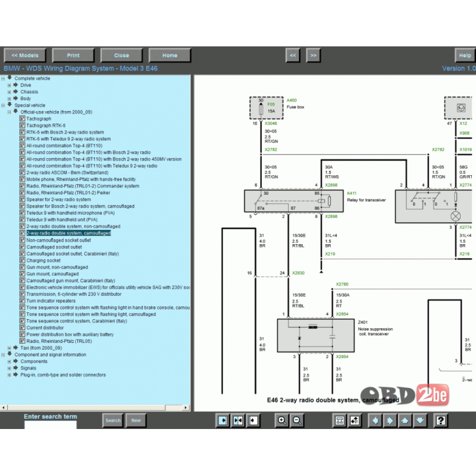Click the Print button
The height and width of the screenshot is (476, 476).
(x=73, y=56)
